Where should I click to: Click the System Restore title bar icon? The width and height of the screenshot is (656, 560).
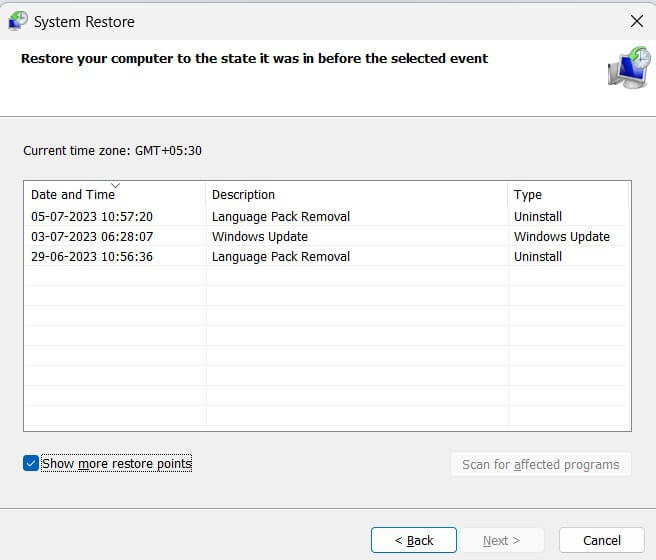18,21
